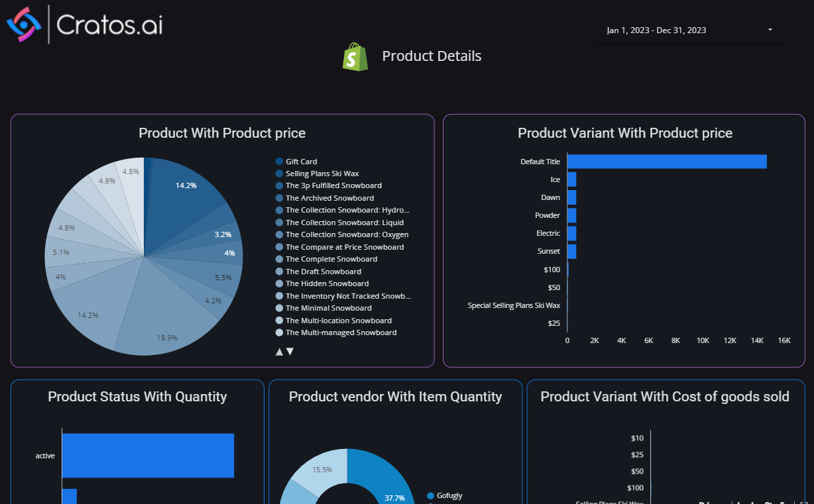The image size is (814, 504).
Task: Go to previous legend page arrow
Action: click(x=279, y=352)
